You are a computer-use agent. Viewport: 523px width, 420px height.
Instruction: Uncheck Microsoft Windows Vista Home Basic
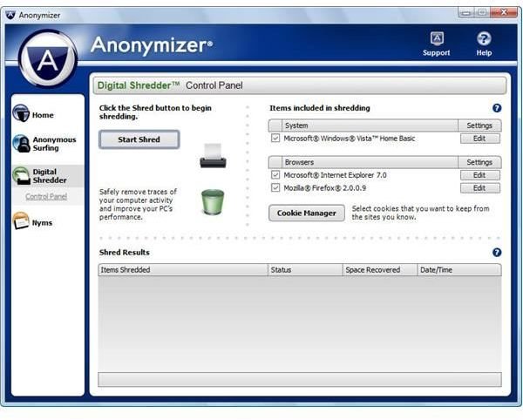click(275, 138)
